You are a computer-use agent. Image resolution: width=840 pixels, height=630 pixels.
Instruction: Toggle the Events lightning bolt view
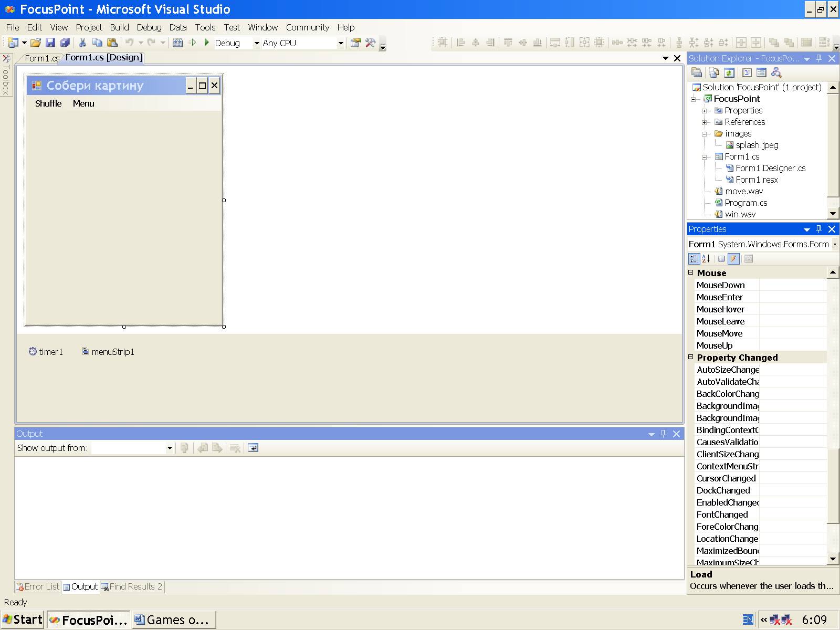(734, 258)
